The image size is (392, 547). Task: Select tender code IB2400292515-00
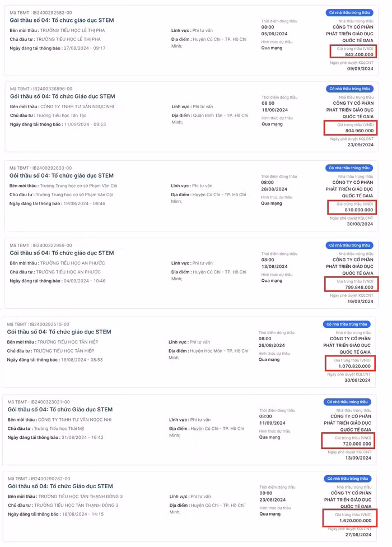click(x=50, y=324)
